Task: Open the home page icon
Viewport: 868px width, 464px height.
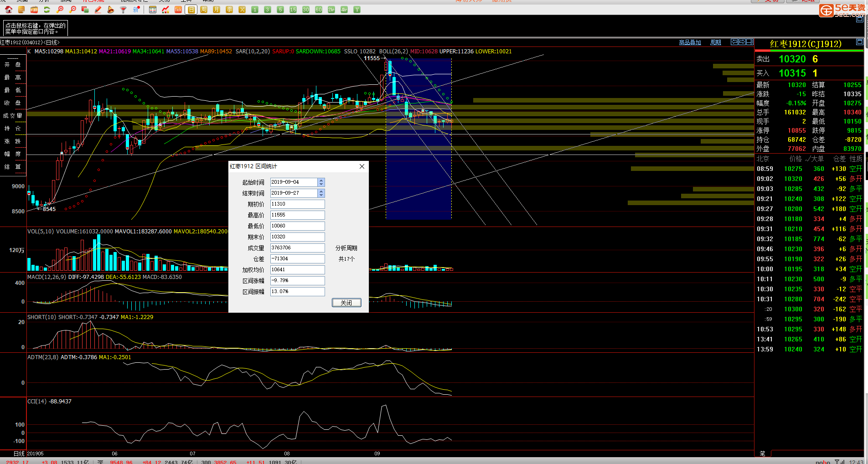Action: tap(9, 10)
